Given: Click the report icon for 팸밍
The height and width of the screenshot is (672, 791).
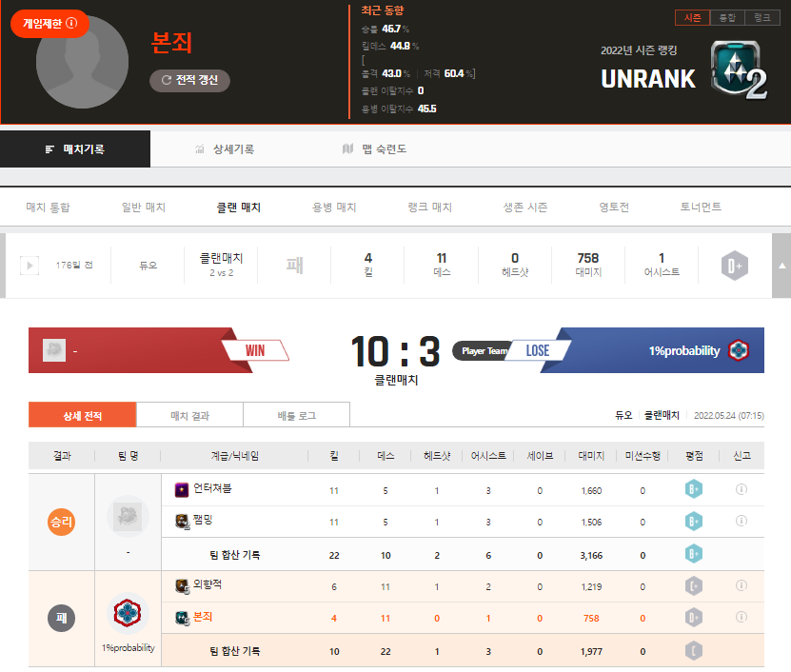Looking at the screenshot, I should tap(742, 521).
